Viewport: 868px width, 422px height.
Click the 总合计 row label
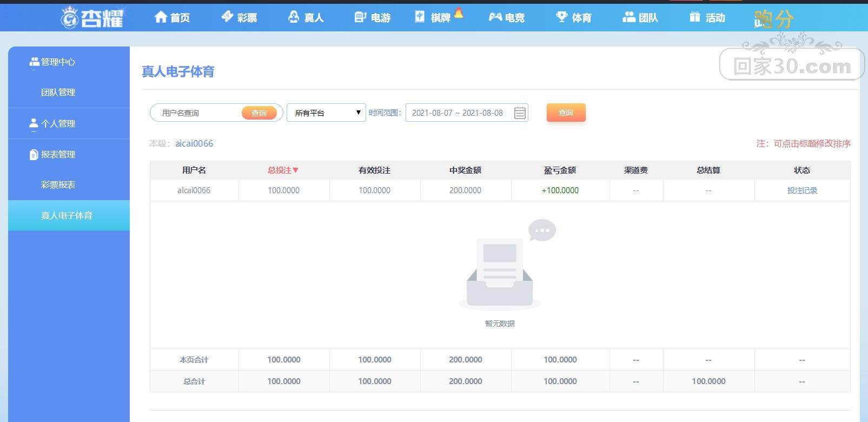pyautogui.click(x=194, y=381)
